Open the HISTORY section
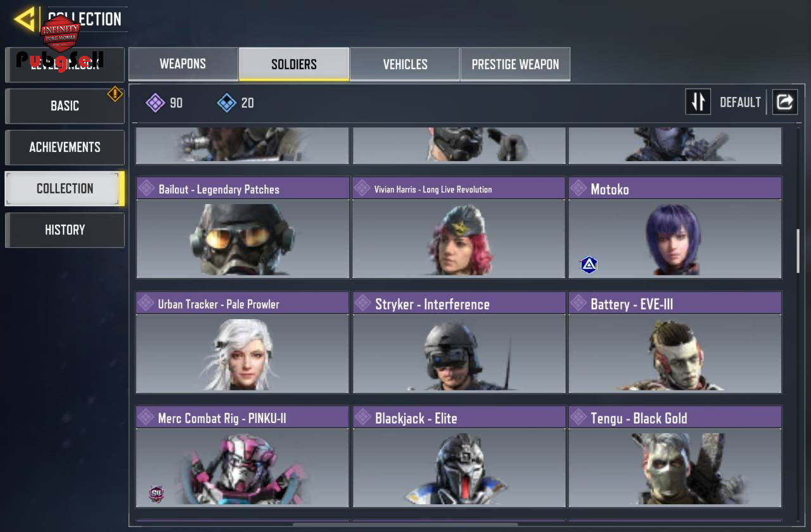Screen dimensions: 811x532 tap(65, 230)
